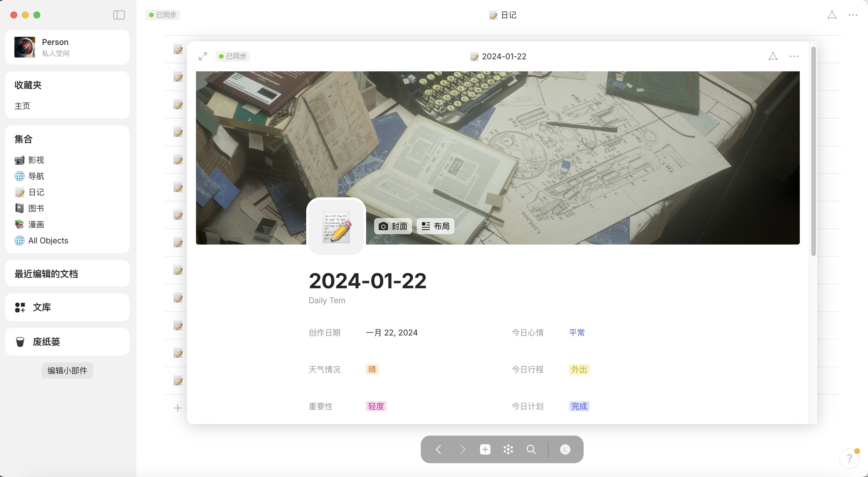Open the 今日计划 status 完成 selector
The width and height of the screenshot is (868, 477).
click(x=578, y=406)
